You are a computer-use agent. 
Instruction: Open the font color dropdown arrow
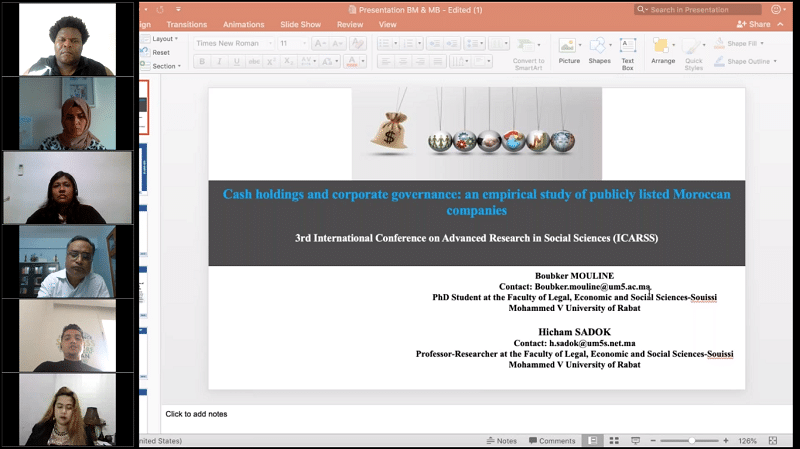(363, 61)
